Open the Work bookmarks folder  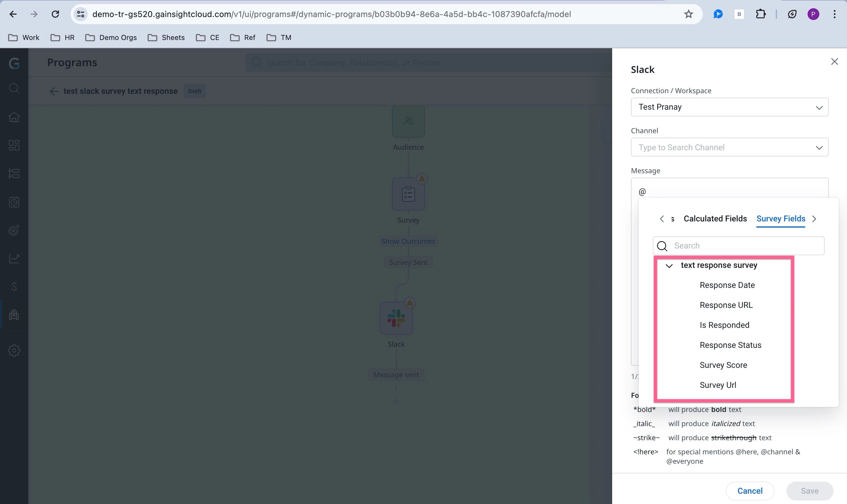[24, 37]
